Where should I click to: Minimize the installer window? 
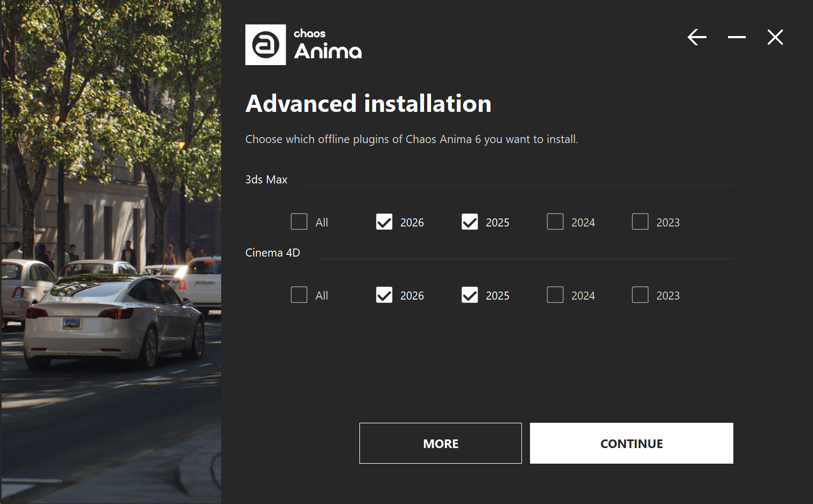(736, 37)
